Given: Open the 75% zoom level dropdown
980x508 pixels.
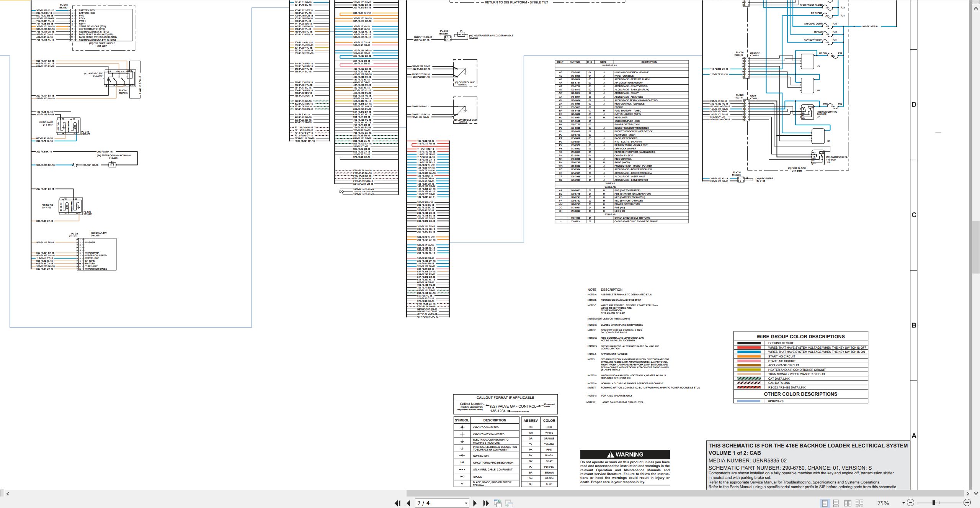Looking at the screenshot, I should coord(903,503).
